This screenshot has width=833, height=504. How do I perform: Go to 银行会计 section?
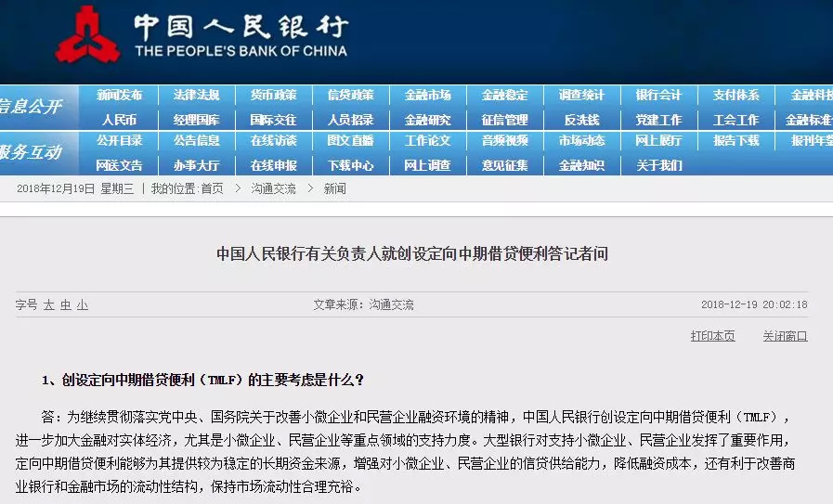(x=658, y=95)
